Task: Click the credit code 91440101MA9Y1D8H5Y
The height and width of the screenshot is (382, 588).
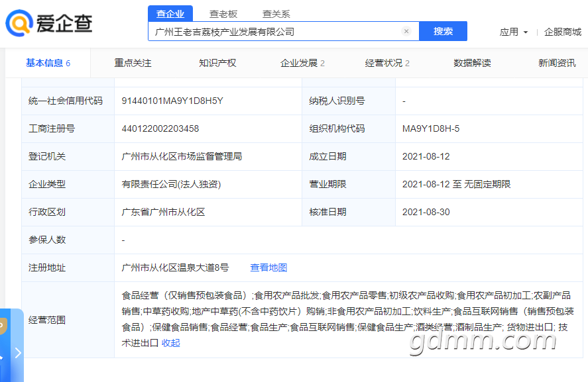Action: [172, 101]
